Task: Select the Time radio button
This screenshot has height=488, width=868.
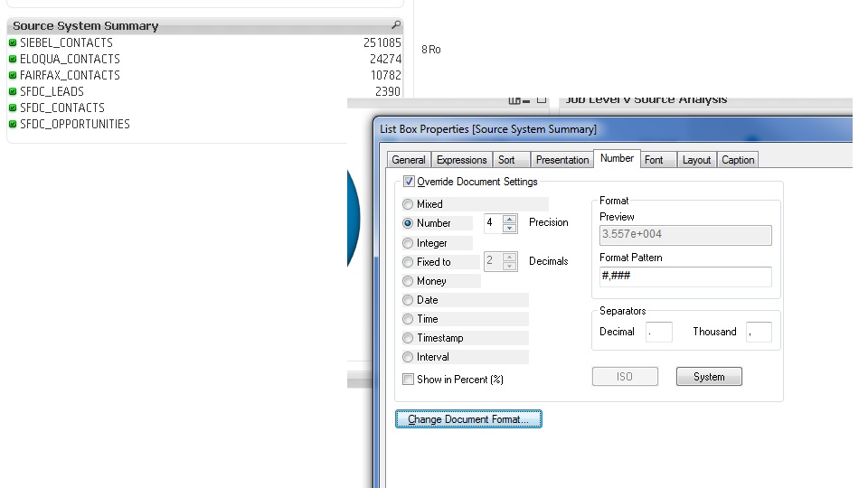Action: coord(408,319)
